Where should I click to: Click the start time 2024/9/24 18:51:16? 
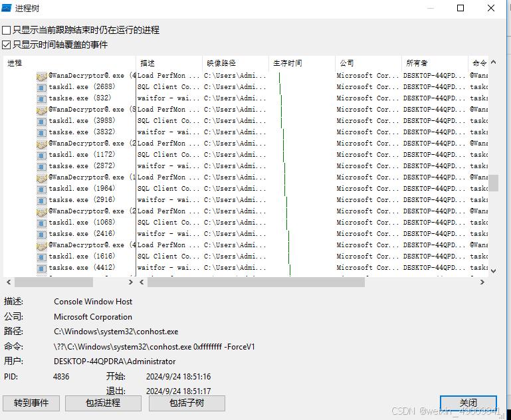coord(178,377)
